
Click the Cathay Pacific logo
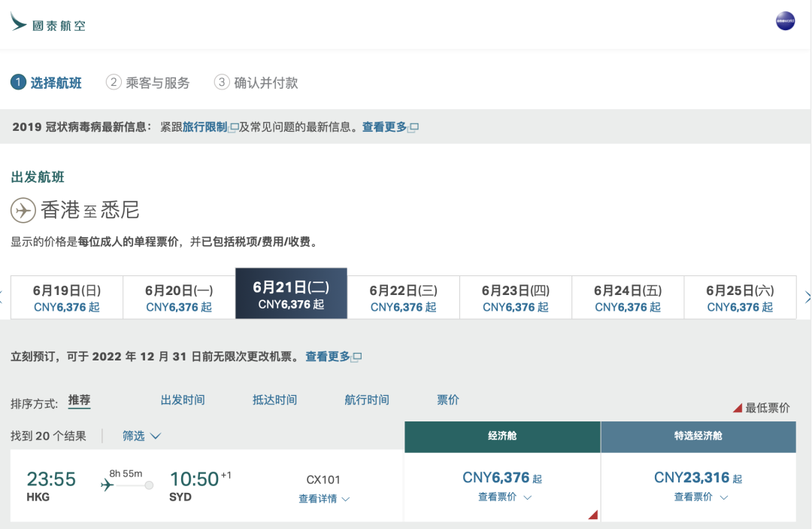coord(47,21)
